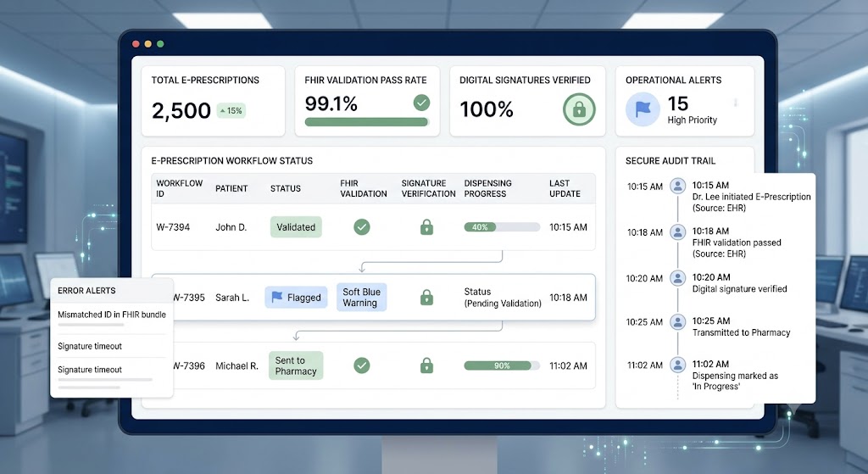This screenshot has height=474, width=868.
Task: Click the Sent to Pharmacy status badge
Action: point(296,365)
